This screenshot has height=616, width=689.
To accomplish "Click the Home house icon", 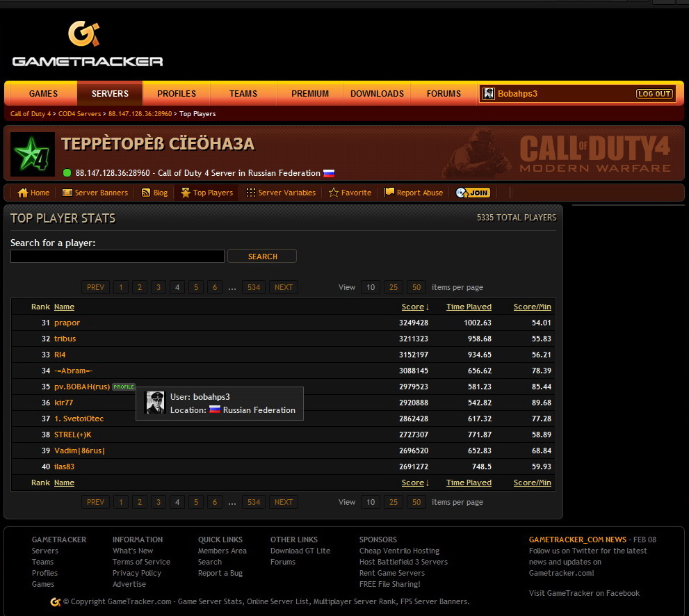I will [23, 193].
